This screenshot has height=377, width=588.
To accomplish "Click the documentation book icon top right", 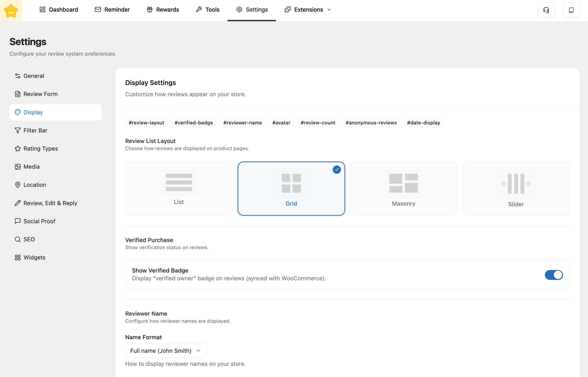I will (571, 10).
